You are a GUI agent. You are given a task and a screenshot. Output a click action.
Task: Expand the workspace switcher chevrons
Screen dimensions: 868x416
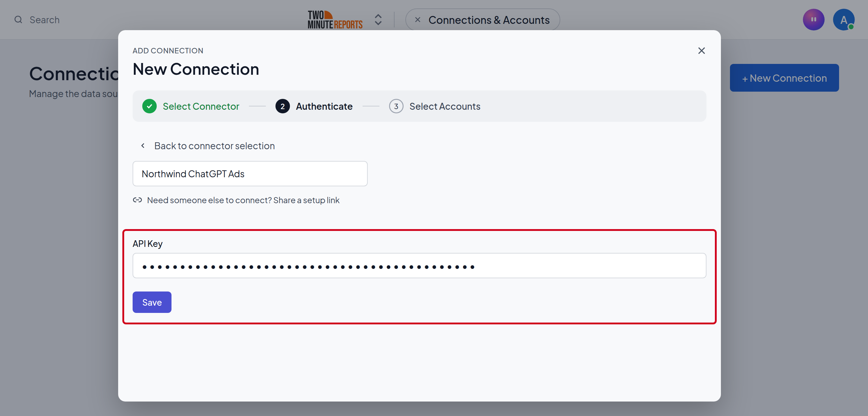[x=378, y=20]
